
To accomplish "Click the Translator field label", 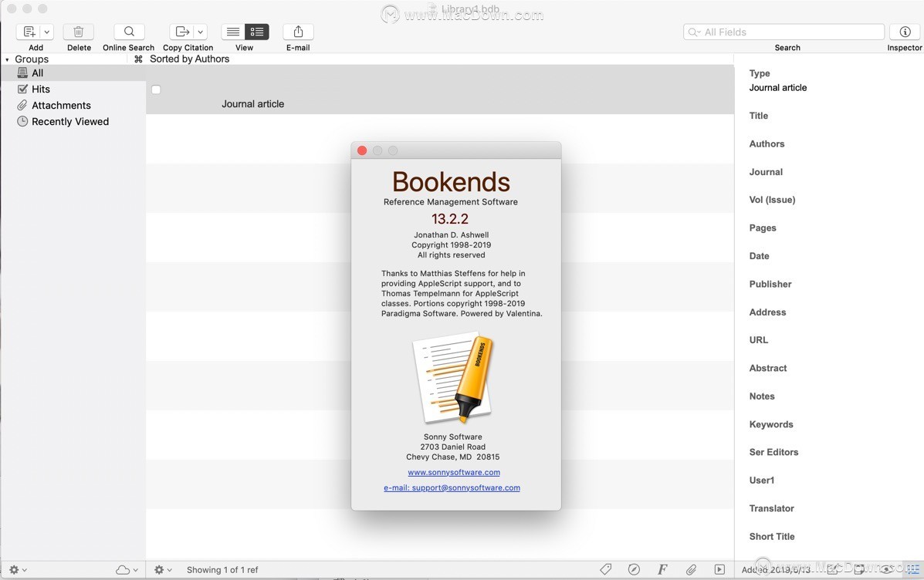I will [771, 508].
